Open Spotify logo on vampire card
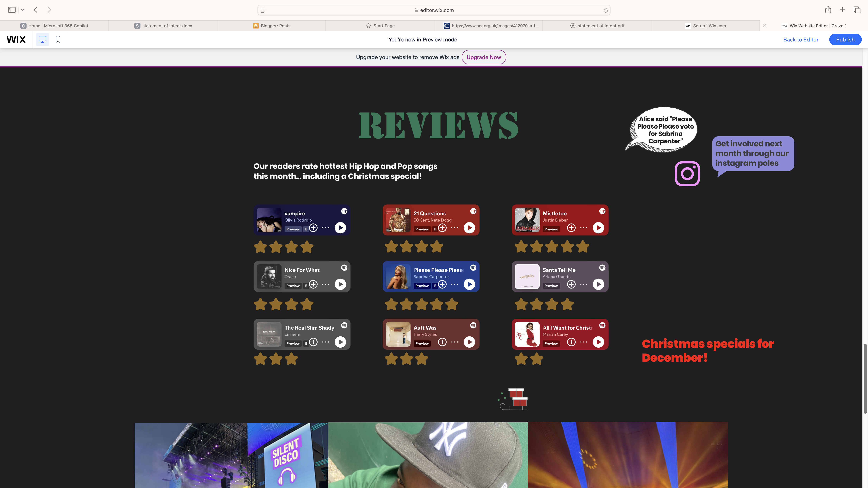868x488 pixels. 344,211
